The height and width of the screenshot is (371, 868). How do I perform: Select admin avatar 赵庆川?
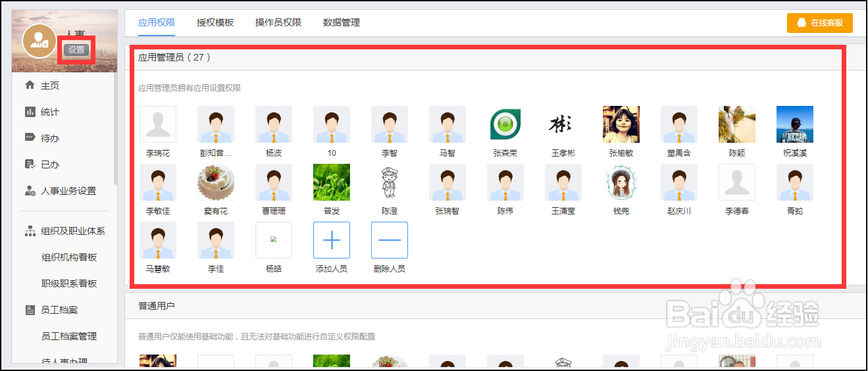(x=679, y=182)
